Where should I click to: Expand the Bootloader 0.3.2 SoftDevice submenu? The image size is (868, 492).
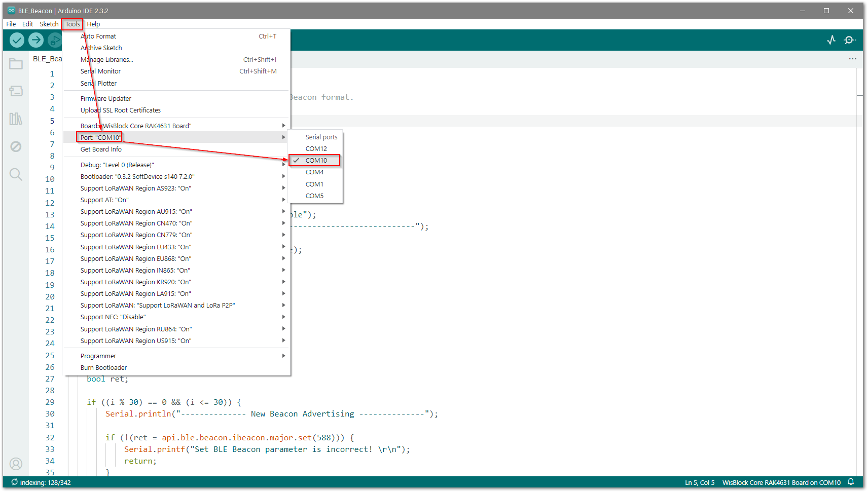pos(176,176)
